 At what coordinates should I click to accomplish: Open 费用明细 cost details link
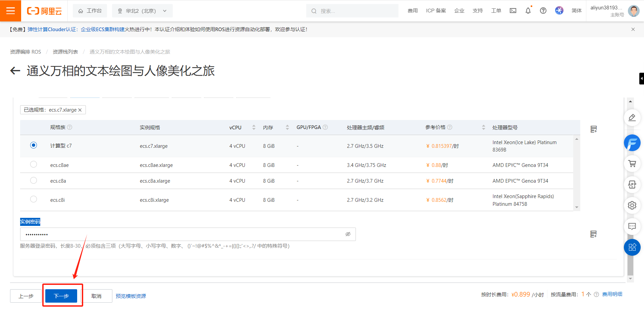pyautogui.click(x=612, y=294)
